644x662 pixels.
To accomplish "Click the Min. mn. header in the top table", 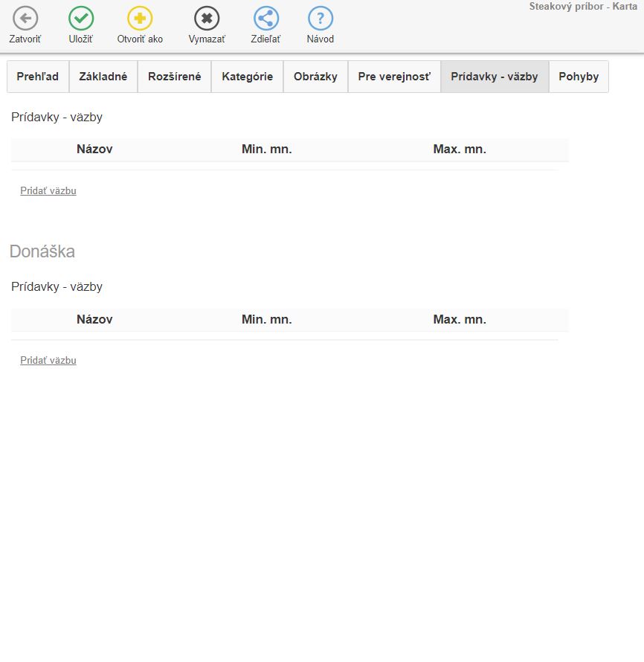I will (266, 150).
